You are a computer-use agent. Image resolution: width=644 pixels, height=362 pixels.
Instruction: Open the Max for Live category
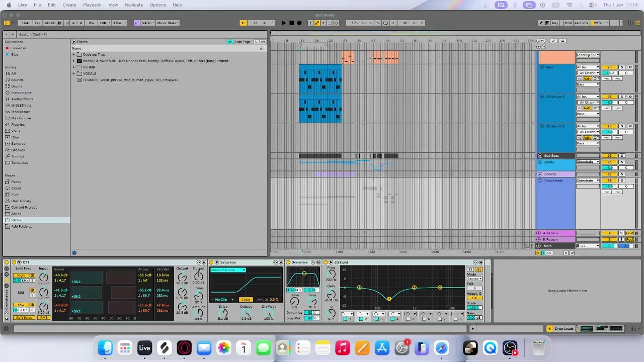click(21, 118)
